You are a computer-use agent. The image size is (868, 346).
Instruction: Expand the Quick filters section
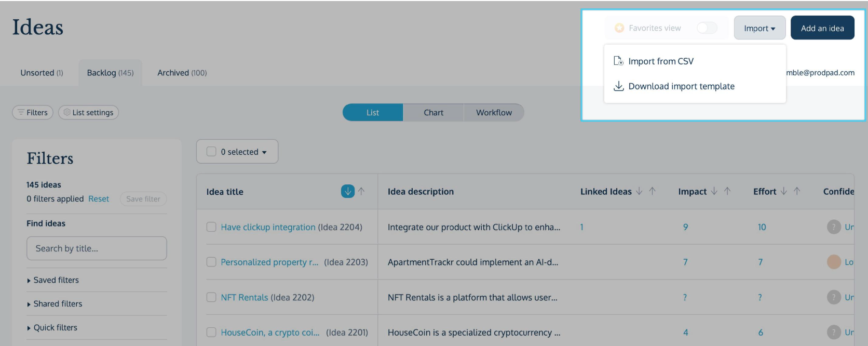pyautogui.click(x=52, y=328)
